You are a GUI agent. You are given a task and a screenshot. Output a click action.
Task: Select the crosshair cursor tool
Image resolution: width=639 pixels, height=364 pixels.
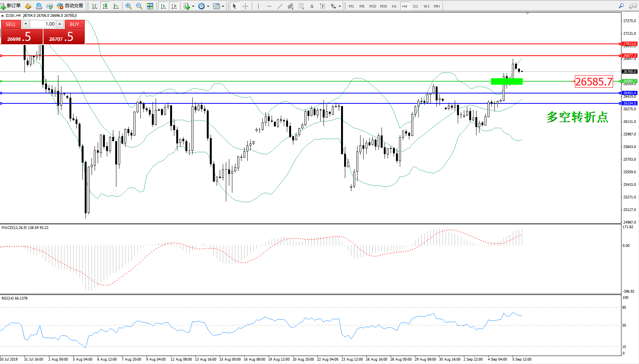tap(245, 6)
